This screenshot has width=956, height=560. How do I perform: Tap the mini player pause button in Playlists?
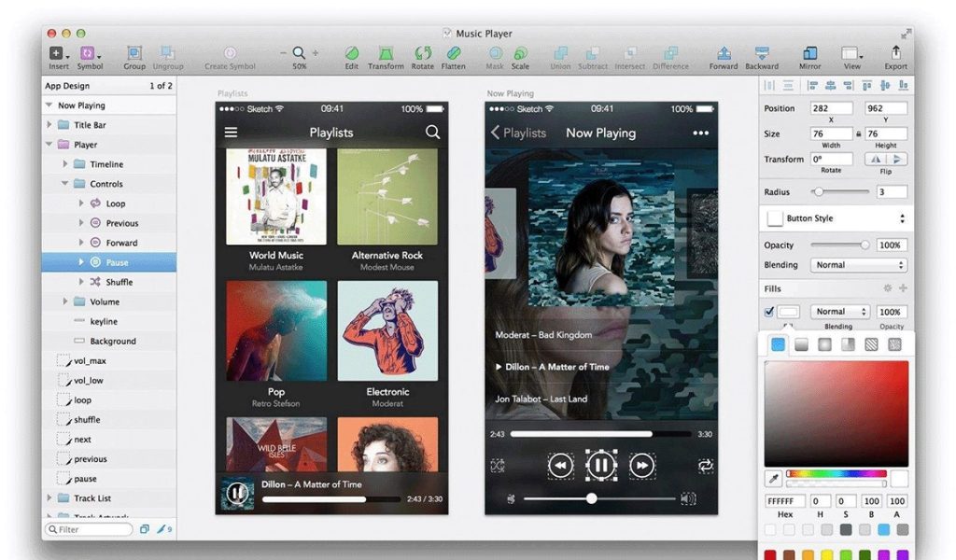237,493
